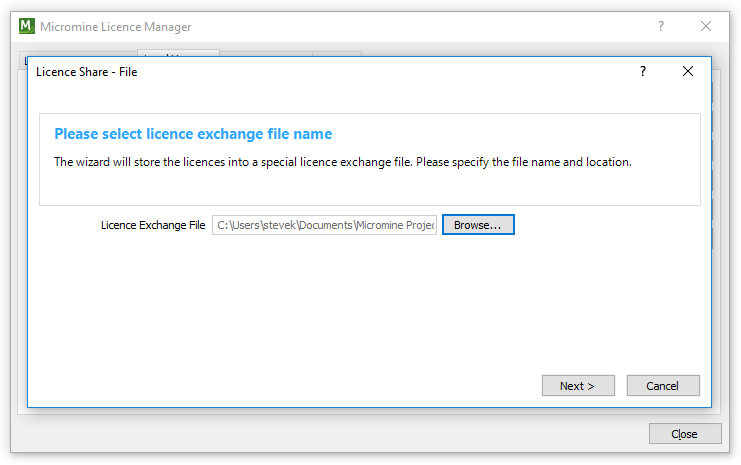This screenshot has width=741, height=465.
Task: Click the 'Micromine Licence Manager' window title
Action: point(116,27)
